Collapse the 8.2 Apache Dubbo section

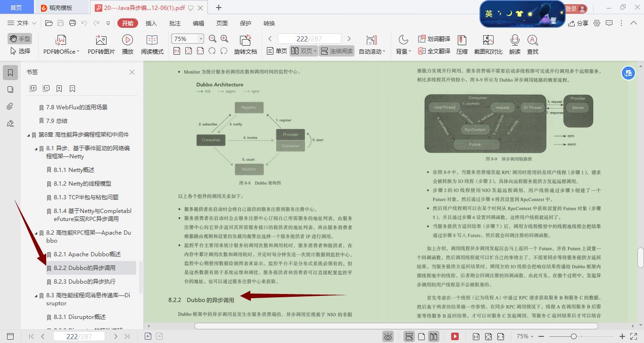tap(36, 233)
